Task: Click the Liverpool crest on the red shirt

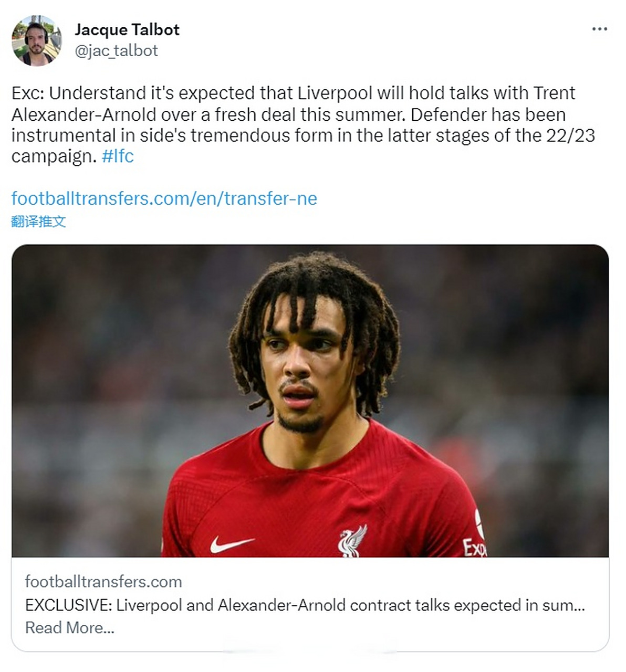Action: tap(352, 540)
